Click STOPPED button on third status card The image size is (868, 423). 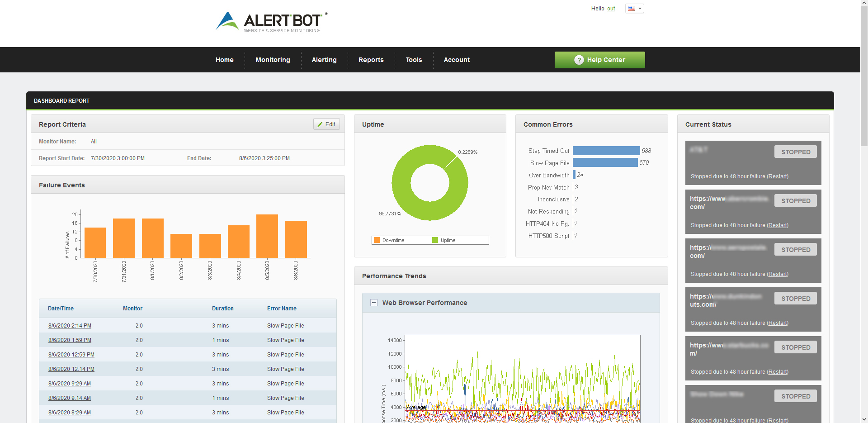click(x=796, y=250)
